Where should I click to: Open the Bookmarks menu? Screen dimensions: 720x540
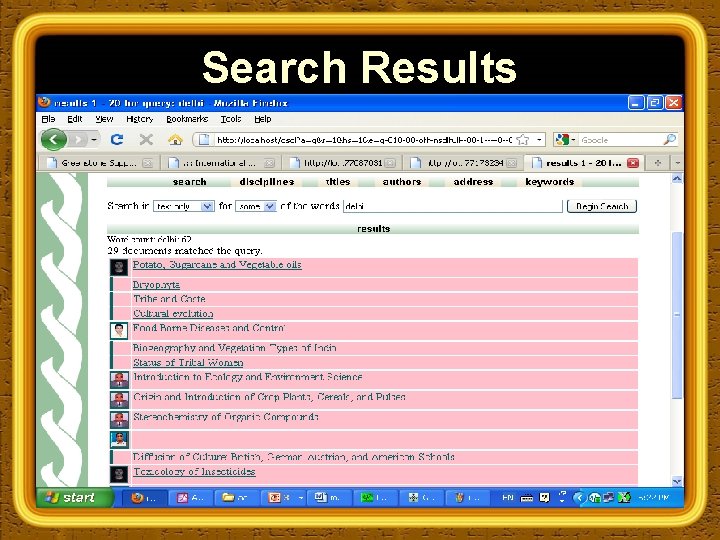[x=187, y=119]
